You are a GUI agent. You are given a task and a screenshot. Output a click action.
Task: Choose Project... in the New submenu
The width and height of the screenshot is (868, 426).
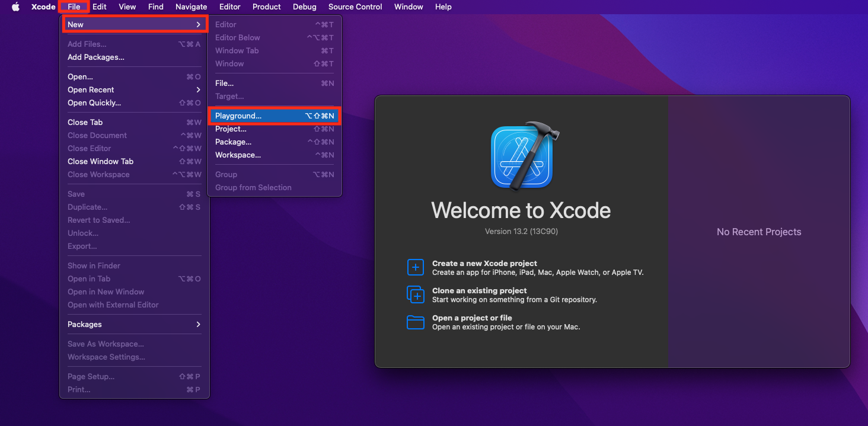231,129
